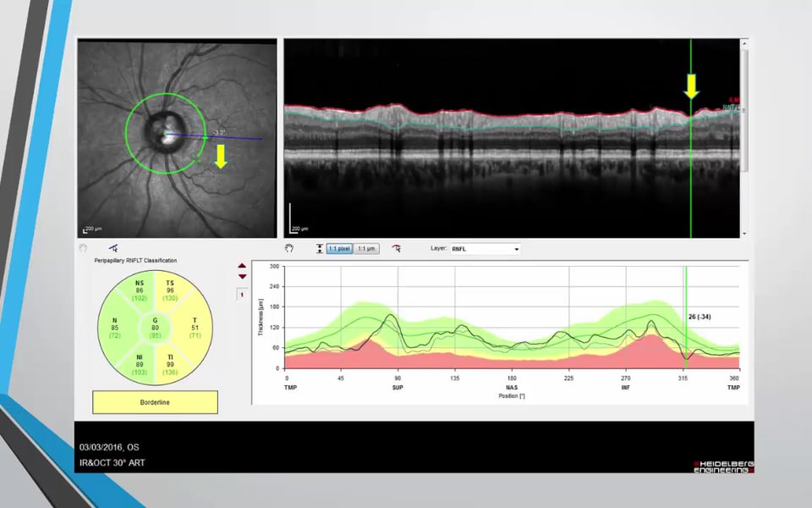The height and width of the screenshot is (508, 812).
Task: Click the greyed hand icon below fundus image
Action: tap(83, 249)
